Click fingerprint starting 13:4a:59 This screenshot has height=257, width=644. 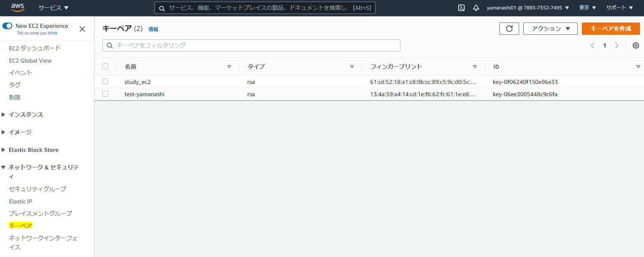click(x=423, y=94)
